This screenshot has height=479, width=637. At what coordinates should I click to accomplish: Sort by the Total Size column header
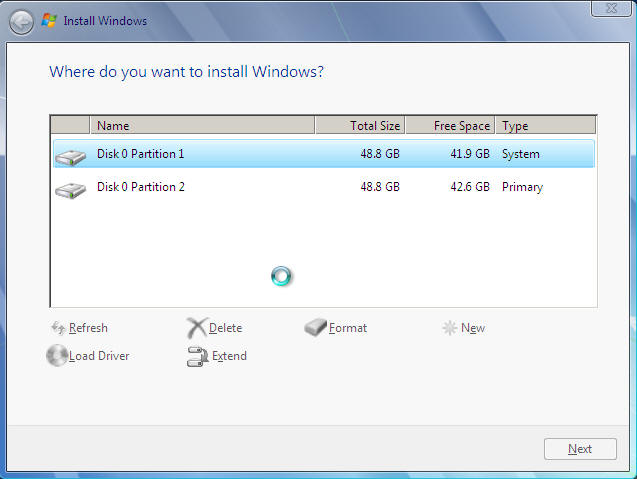click(x=360, y=126)
